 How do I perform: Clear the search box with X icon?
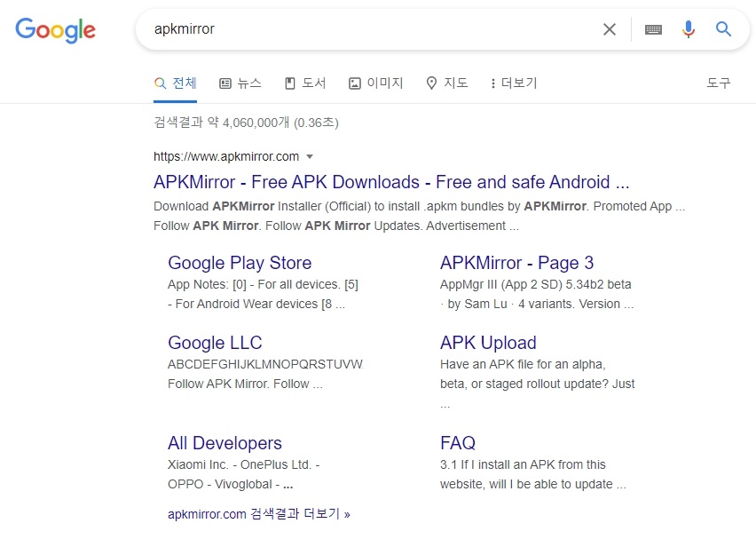click(x=610, y=29)
